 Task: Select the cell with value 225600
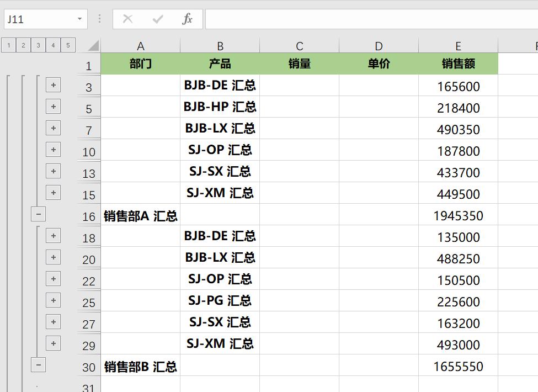pyautogui.click(x=458, y=301)
